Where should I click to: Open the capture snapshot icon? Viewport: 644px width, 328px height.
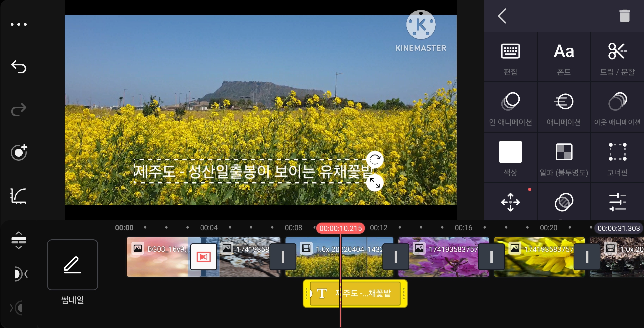tap(19, 152)
